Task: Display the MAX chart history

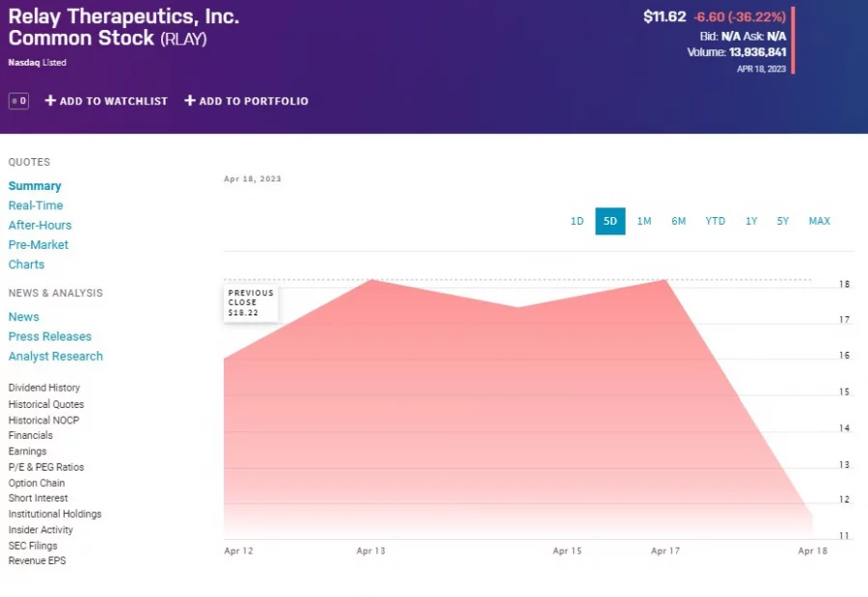Action: 819,221
